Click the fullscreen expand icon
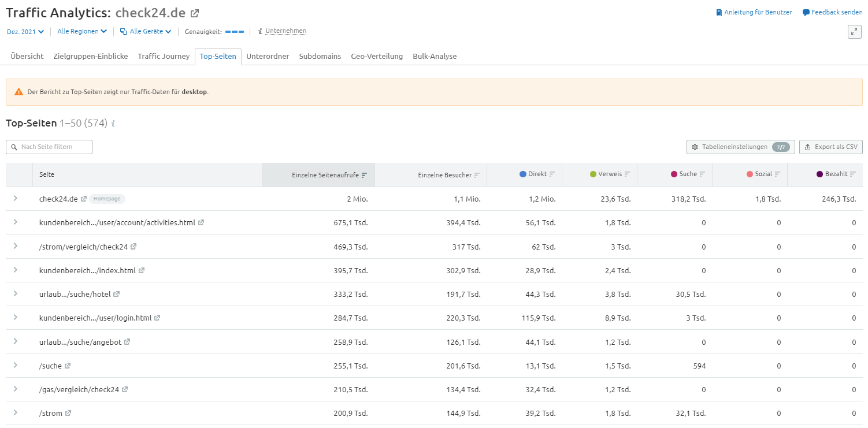 (x=855, y=32)
